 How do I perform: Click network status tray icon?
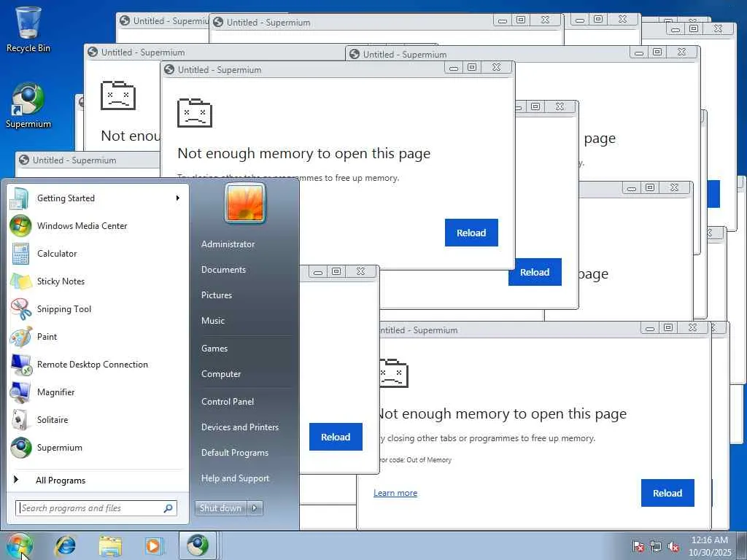[x=656, y=546]
